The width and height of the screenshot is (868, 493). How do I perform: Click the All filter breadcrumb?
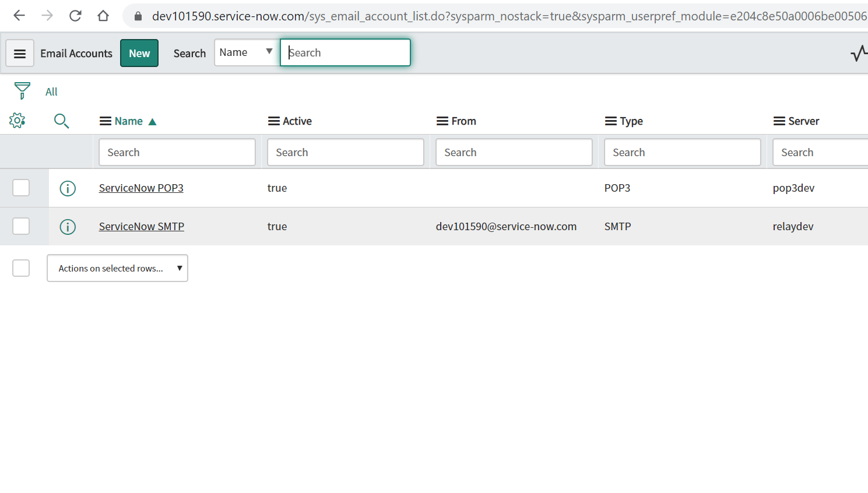(51, 91)
